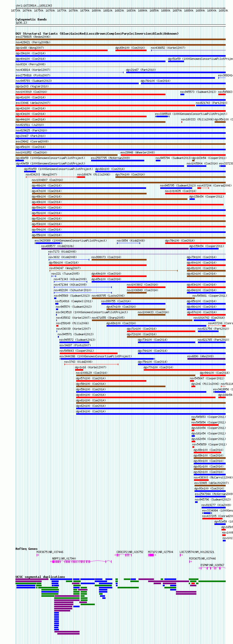
Task: Open the NBPF1|NM_017940 gene model
Action: pos(81,562)
